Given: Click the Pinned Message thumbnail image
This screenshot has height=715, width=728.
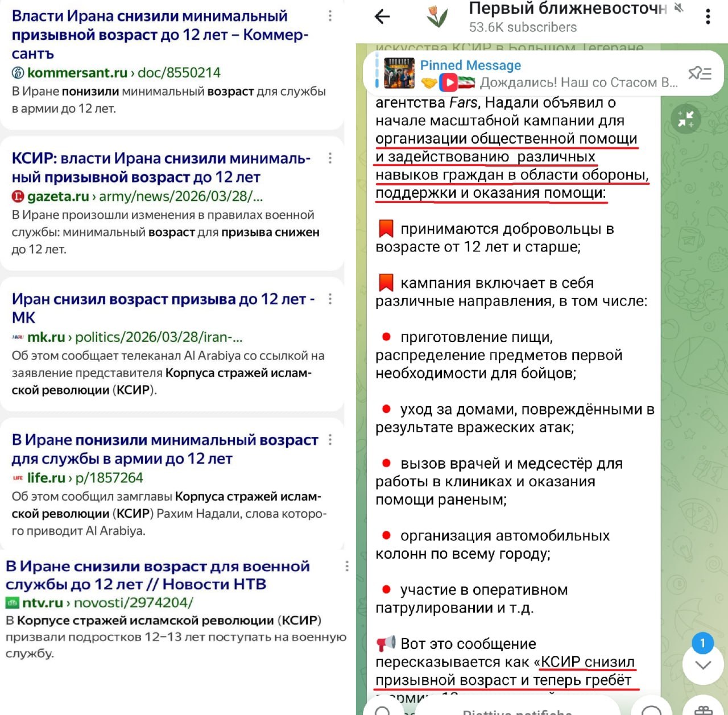Looking at the screenshot, I should 399,73.
